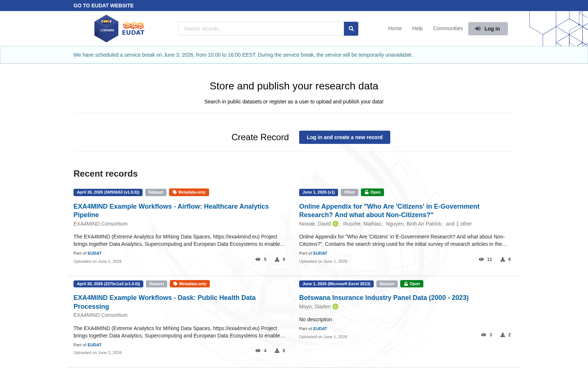588x368 pixels.
Task: Click the June 1, 2026 (v1) label
Action: [319, 192]
